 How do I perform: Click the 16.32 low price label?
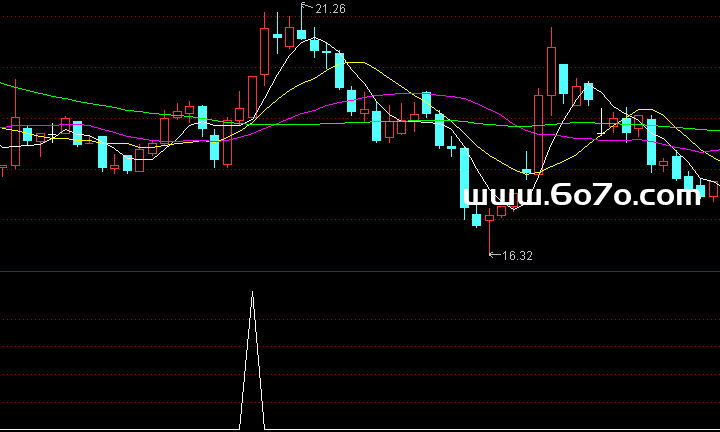[x=518, y=256]
